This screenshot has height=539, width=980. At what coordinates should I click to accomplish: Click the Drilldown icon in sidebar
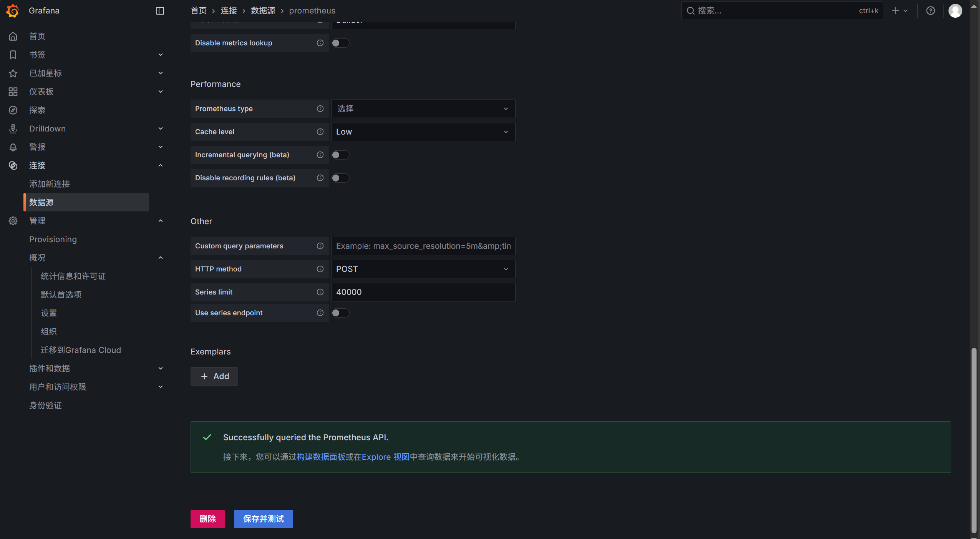point(13,128)
